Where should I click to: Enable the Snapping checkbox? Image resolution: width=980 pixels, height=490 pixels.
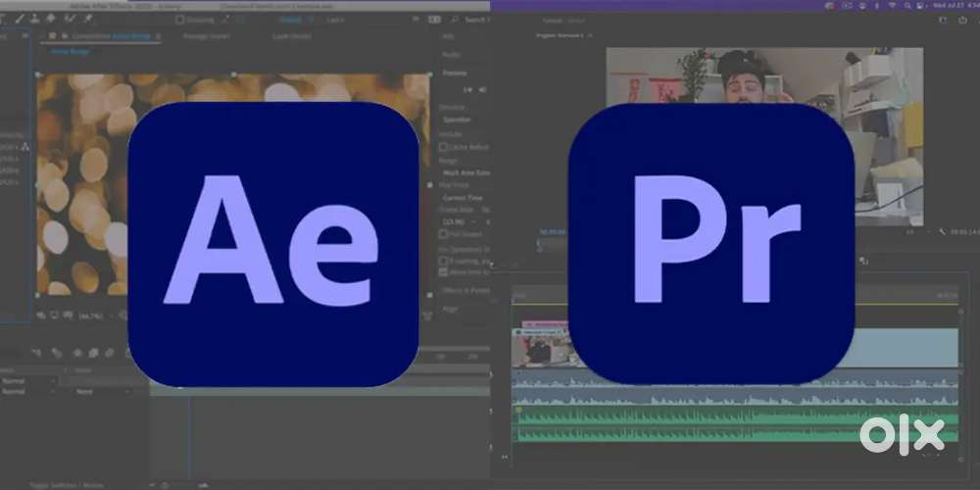coord(180,20)
